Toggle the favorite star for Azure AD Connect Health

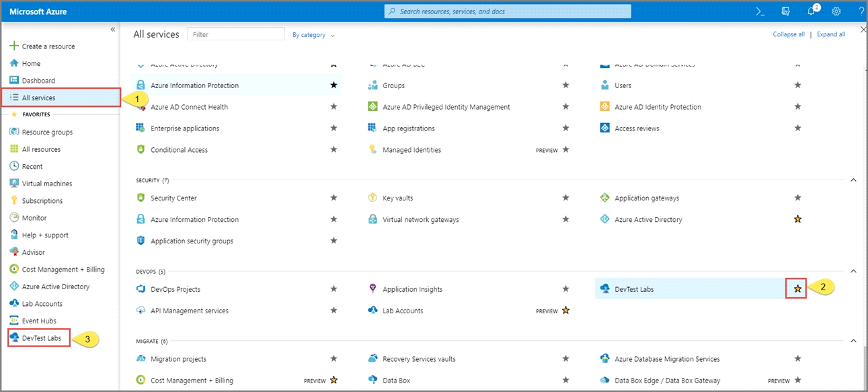click(x=333, y=107)
